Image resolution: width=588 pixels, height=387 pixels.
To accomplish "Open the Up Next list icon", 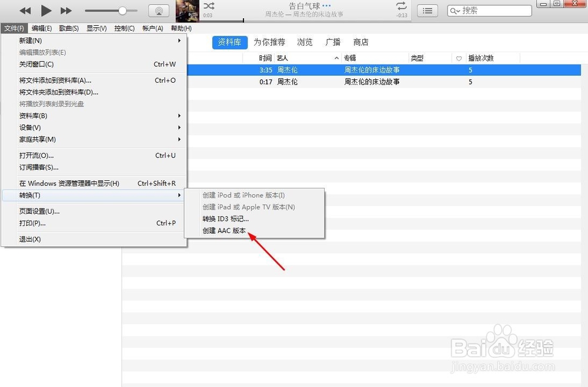I will tap(427, 11).
